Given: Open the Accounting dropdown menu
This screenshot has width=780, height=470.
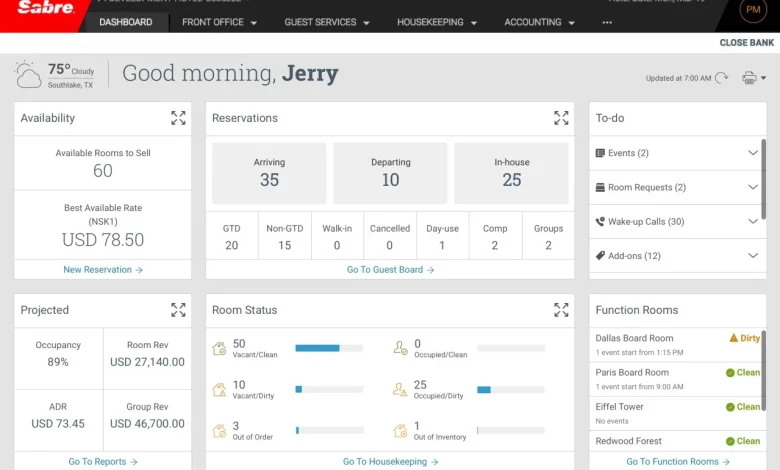Looking at the screenshot, I should (x=539, y=22).
